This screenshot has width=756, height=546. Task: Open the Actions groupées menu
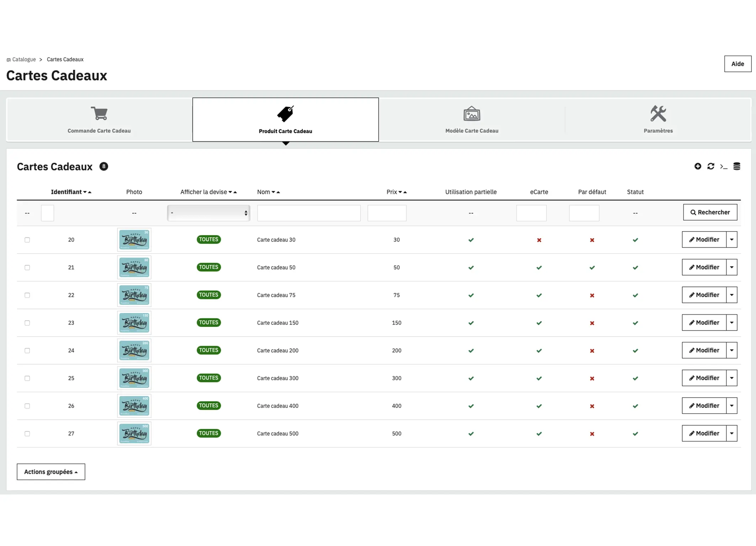coord(51,472)
